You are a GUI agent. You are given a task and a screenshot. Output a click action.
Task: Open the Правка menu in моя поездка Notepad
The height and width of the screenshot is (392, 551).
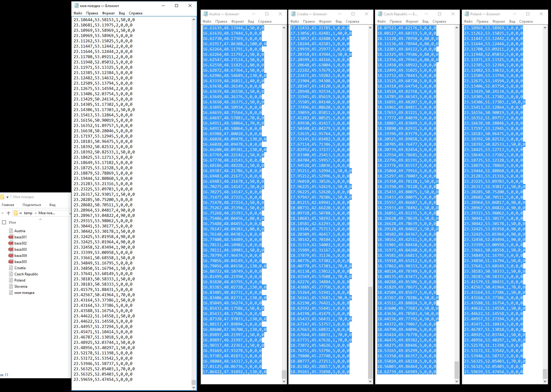pos(92,13)
